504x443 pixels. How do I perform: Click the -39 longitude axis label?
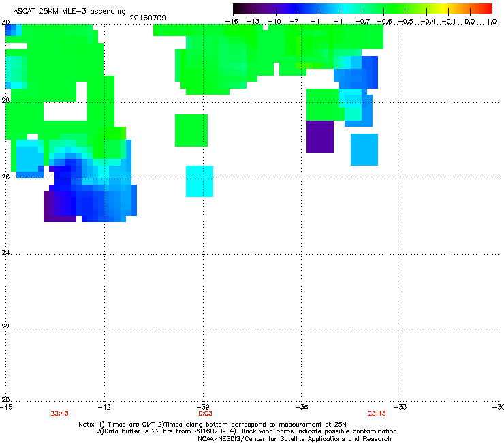point(203,407)
